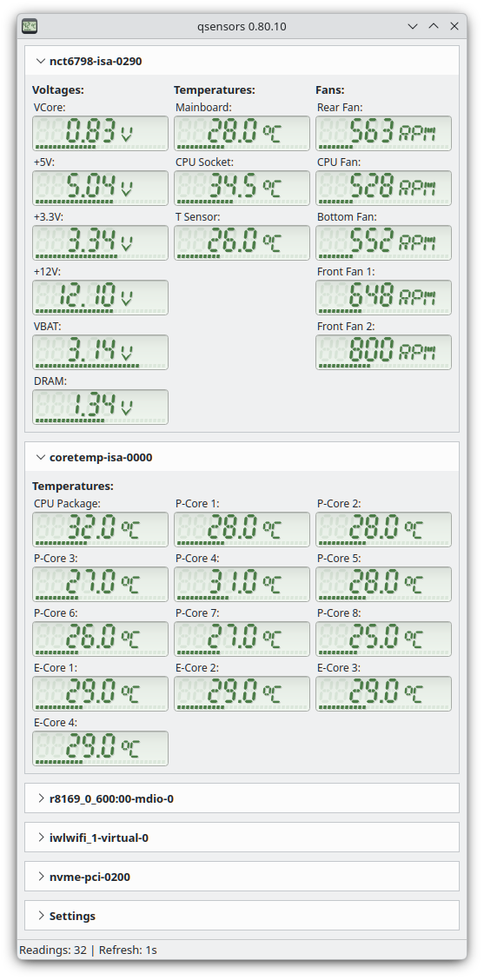Click the P-Core 4 temperature display
Screen dimensions: 484x980
point(242,584)
